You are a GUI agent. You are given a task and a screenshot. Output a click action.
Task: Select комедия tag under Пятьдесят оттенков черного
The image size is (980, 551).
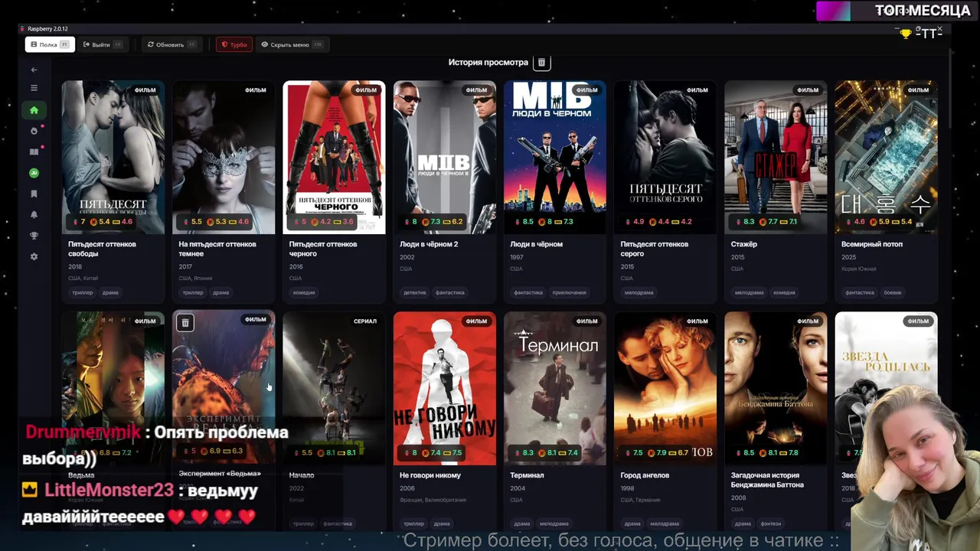304,292
